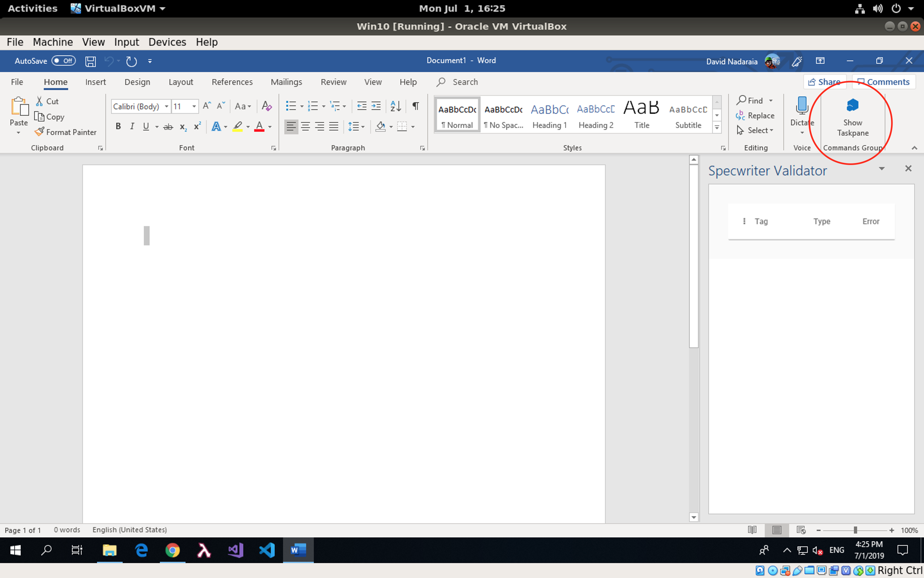Expand the Styles gallery More arrow
Viewport: 924px width, 578px height.
pyautogui.click(x=717, y=128)
